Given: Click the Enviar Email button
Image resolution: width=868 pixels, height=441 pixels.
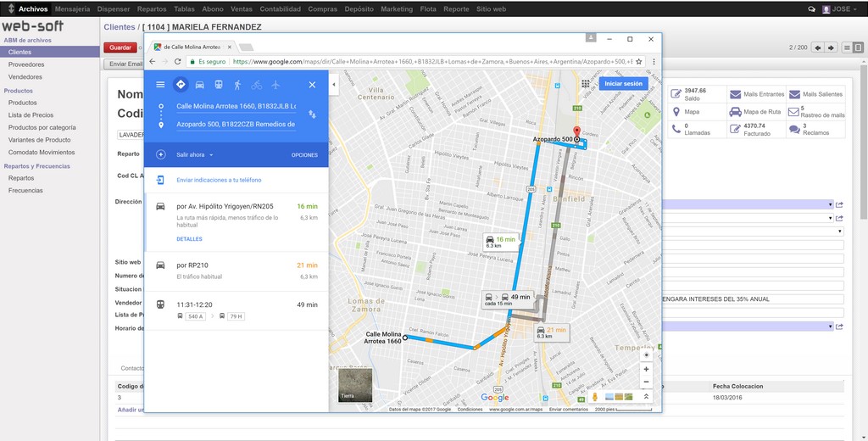Looking at the screenshot, I should pyautogui.click(x=125, y=64).
